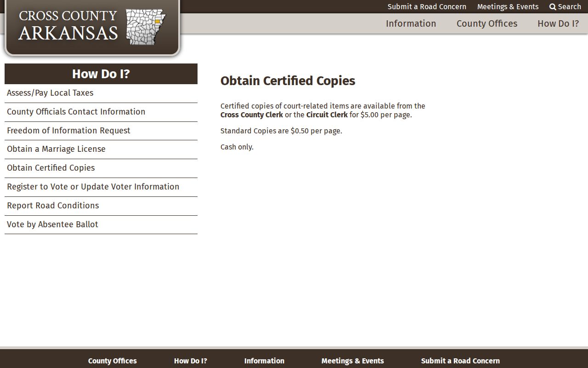
Task: Click the 'Cash only.' text
Action: (237, 147)
